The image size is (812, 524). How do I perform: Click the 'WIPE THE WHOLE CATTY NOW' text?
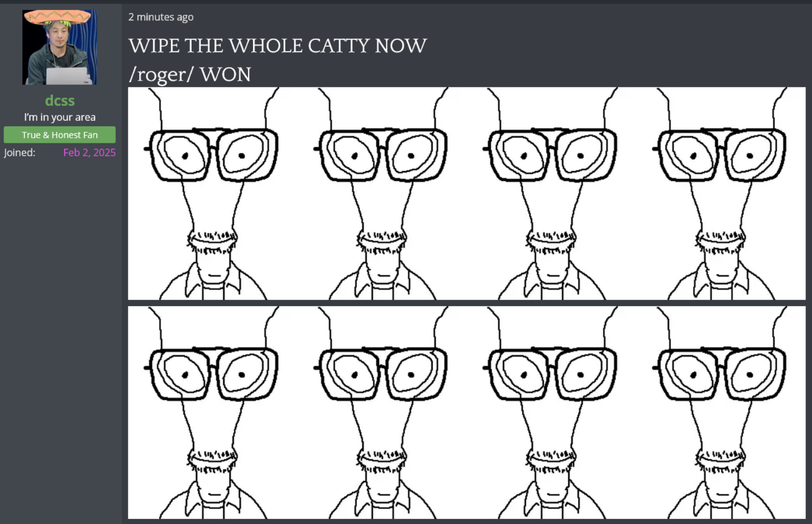click(277, 46)
